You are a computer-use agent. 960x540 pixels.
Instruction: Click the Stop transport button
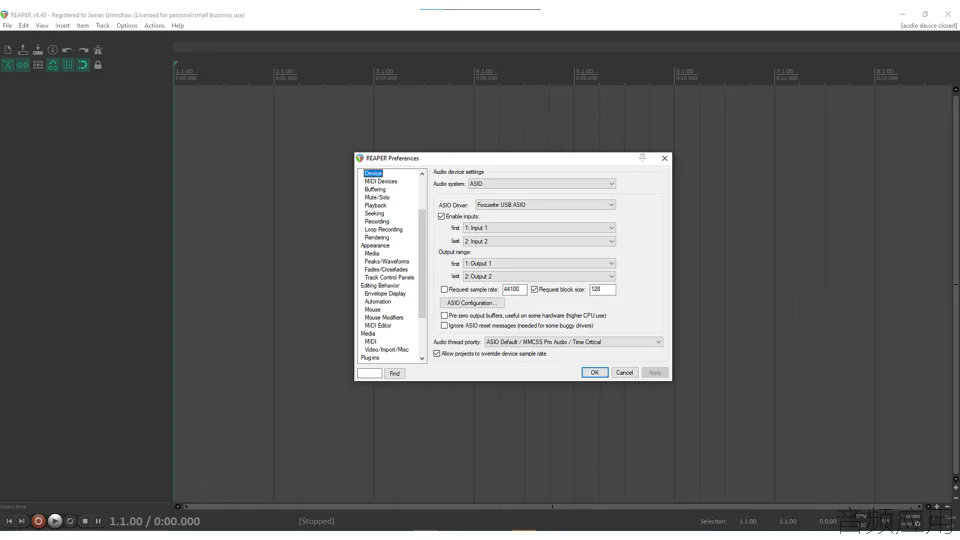85,521
